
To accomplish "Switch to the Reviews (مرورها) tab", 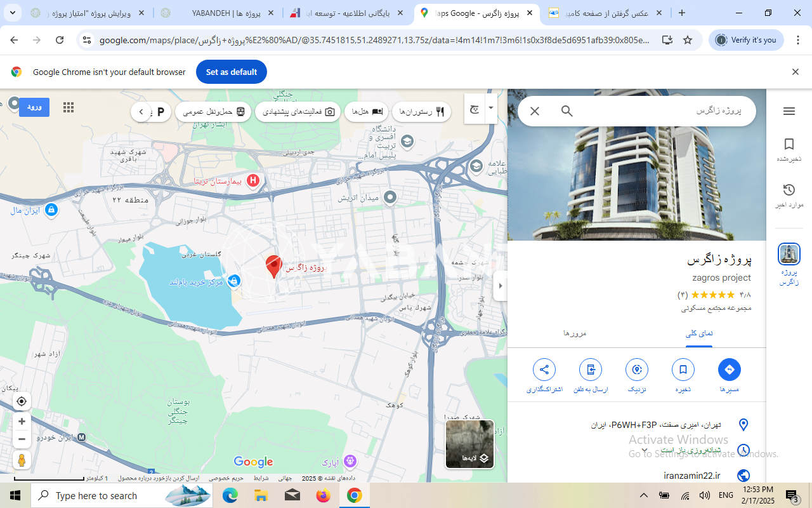I will tap(575, 333).
